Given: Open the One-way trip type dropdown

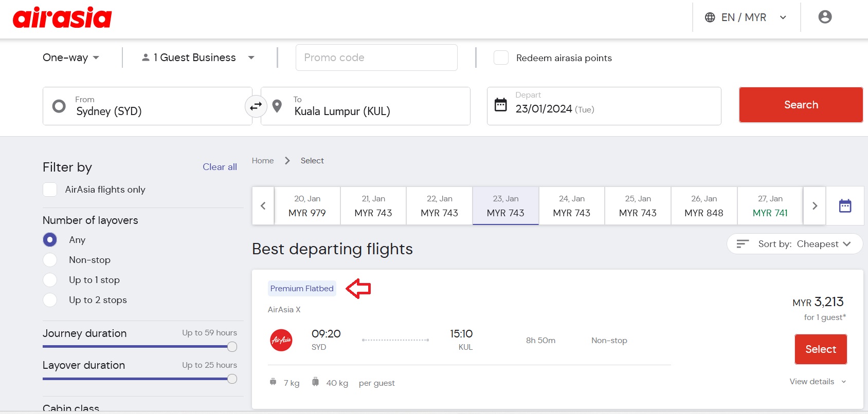Looking at the screenshot, I should pyautogui.click(x=71, y=58).
